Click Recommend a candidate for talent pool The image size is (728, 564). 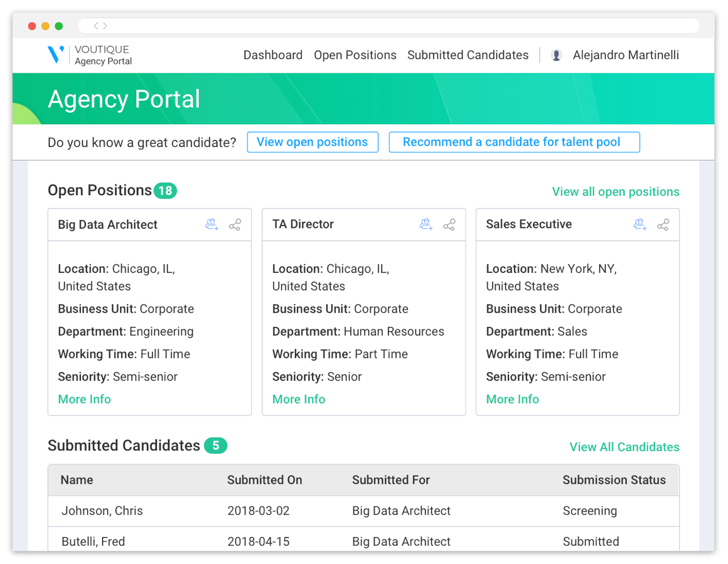[514, 142]
